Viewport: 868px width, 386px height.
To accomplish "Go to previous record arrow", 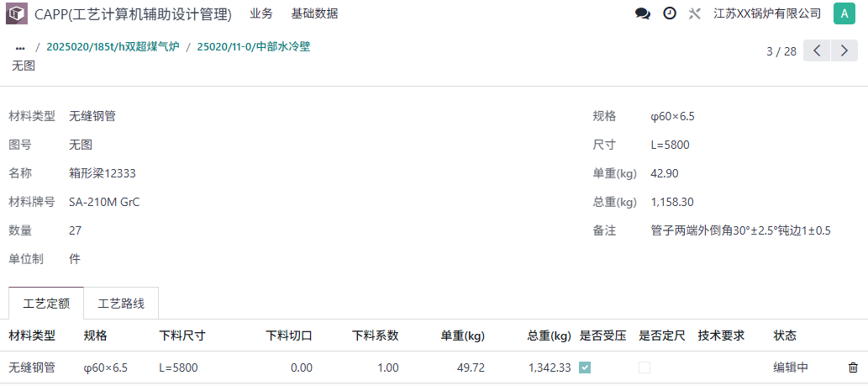I will pyautogui.click(x=818, y=50).
